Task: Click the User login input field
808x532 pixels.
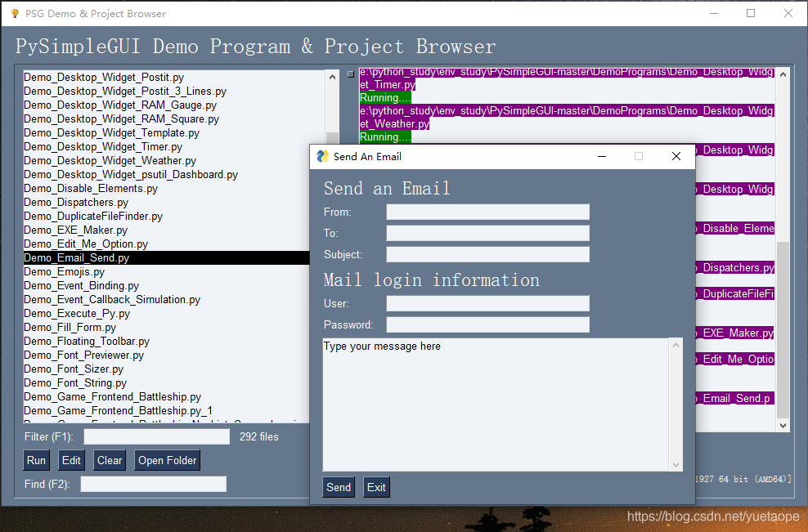Action: [487, 303]
